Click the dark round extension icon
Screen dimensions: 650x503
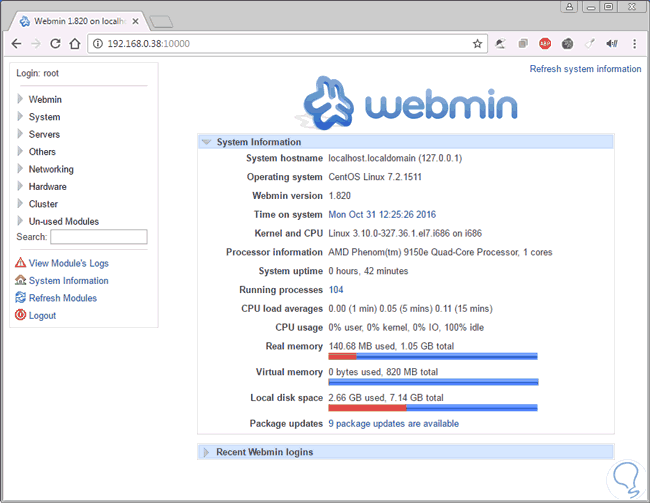tap(567, 43)
